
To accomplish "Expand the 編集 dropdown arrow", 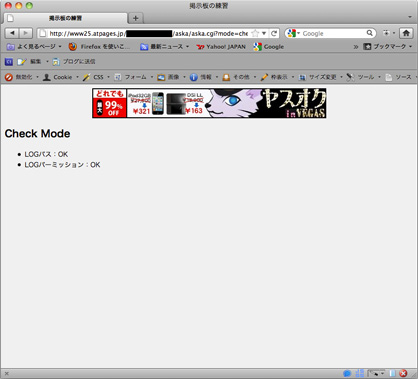I will tap(47, 62).
